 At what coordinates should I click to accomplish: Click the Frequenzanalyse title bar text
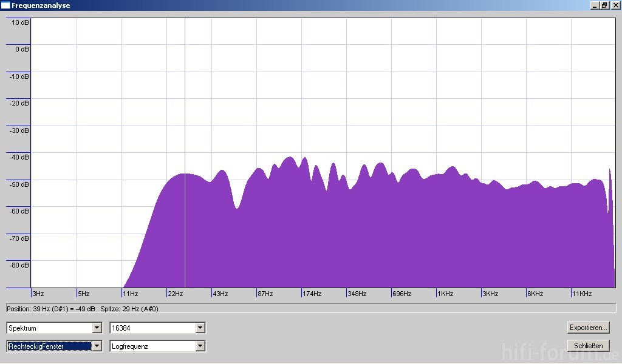coord(41,5)
